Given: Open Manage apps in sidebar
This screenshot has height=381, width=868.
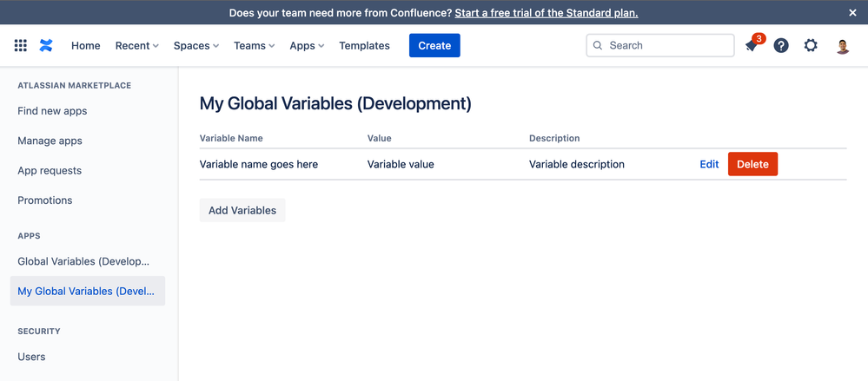Looking at the screenshot, I should (x=50, y=141).
